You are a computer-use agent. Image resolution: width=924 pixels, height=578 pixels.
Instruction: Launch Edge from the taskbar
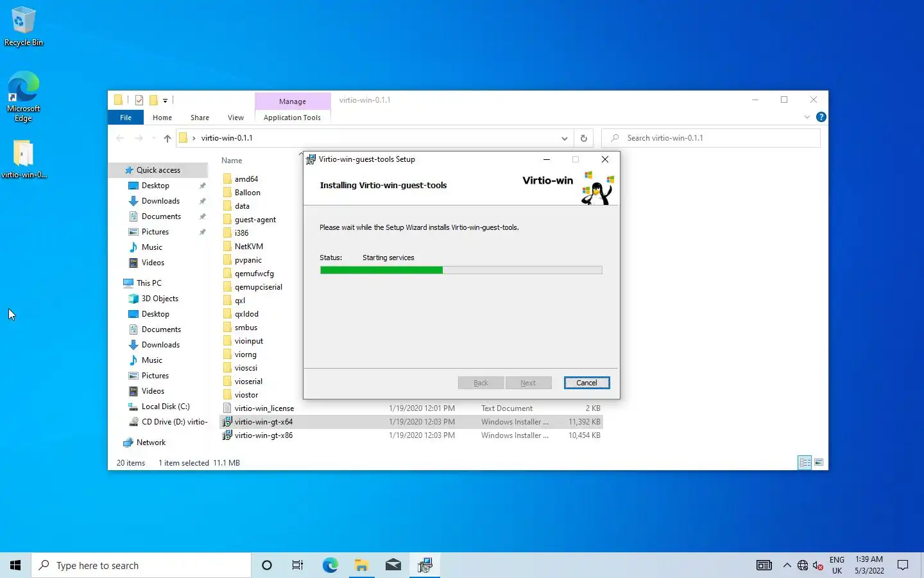pos(330,565)
